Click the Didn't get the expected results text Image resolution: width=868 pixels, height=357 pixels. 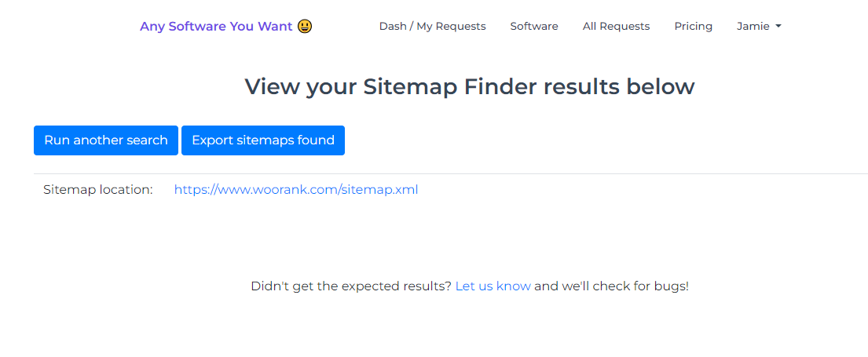point(351,286)
